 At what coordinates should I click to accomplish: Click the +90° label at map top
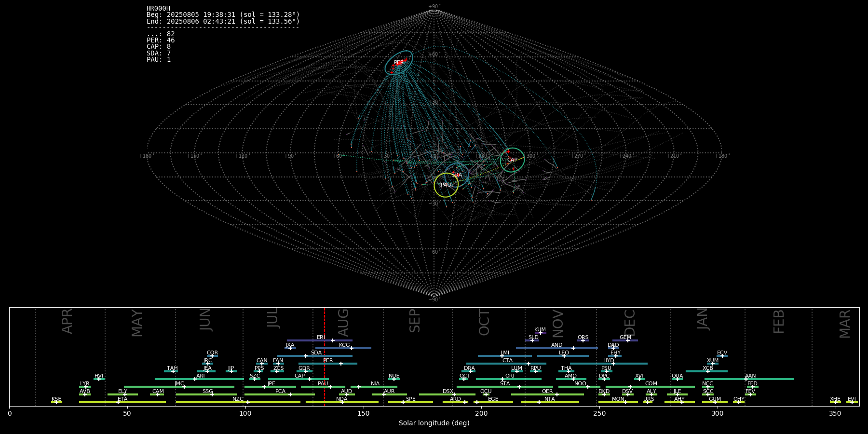pyautogui.click(x=434, y=7)
